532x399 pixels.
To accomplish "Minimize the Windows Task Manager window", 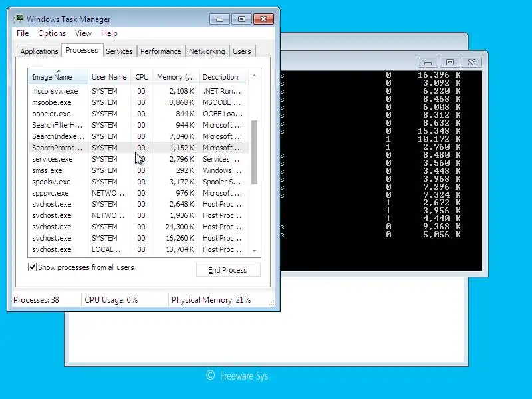I will (219, 19).
